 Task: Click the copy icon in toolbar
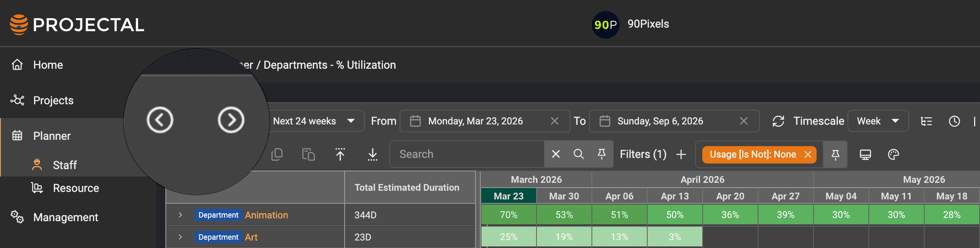tap(277, 154)
